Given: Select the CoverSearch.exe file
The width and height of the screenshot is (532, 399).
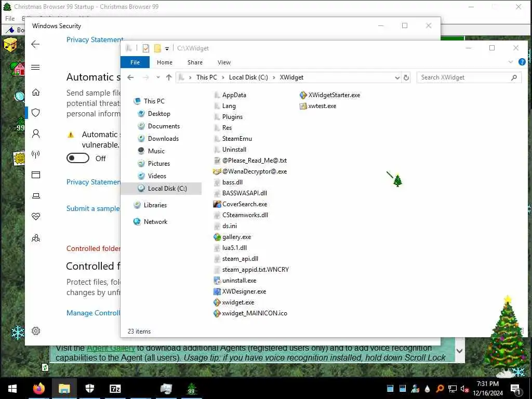Looking at the screenshot, I should pyautogui.click(x=240, y=204).
